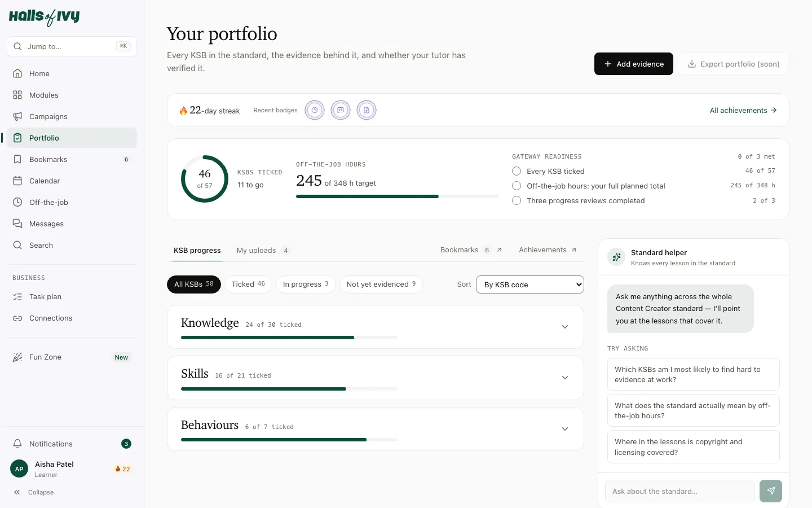Expand the Skills section chevron

pyautogui.click(x=565, y=378)
